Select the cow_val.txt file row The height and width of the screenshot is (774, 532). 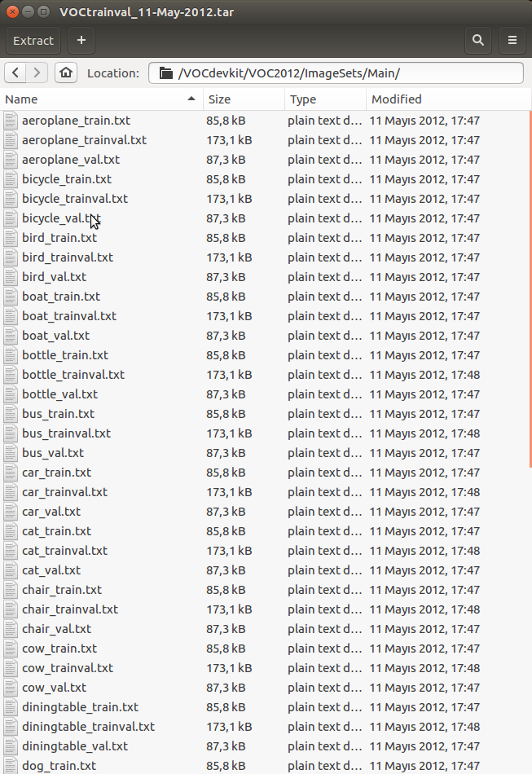pyautogui.click(x=53, y=687)
